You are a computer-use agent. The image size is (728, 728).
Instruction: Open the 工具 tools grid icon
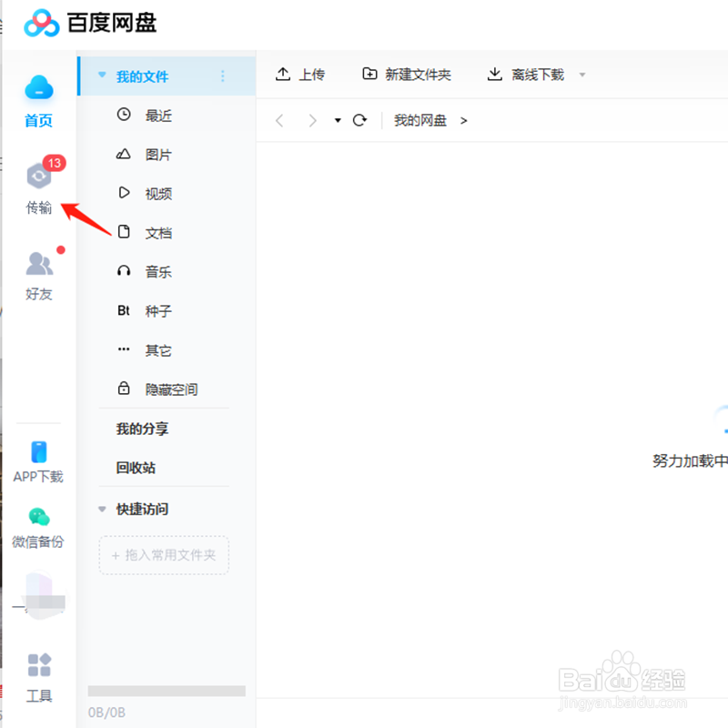(x=39, y=665)
